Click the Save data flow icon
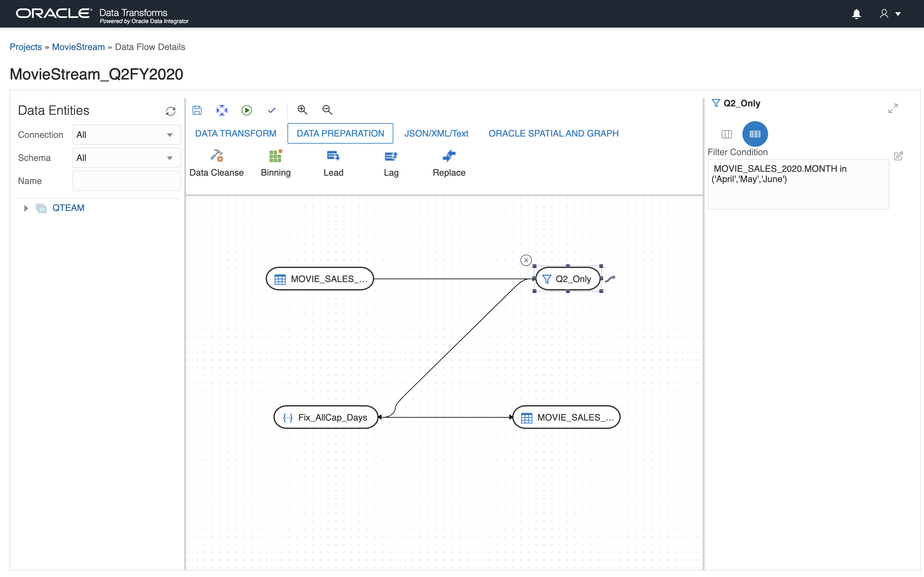The height and width of the screenshot is (577, 924). tap(197, 110)
